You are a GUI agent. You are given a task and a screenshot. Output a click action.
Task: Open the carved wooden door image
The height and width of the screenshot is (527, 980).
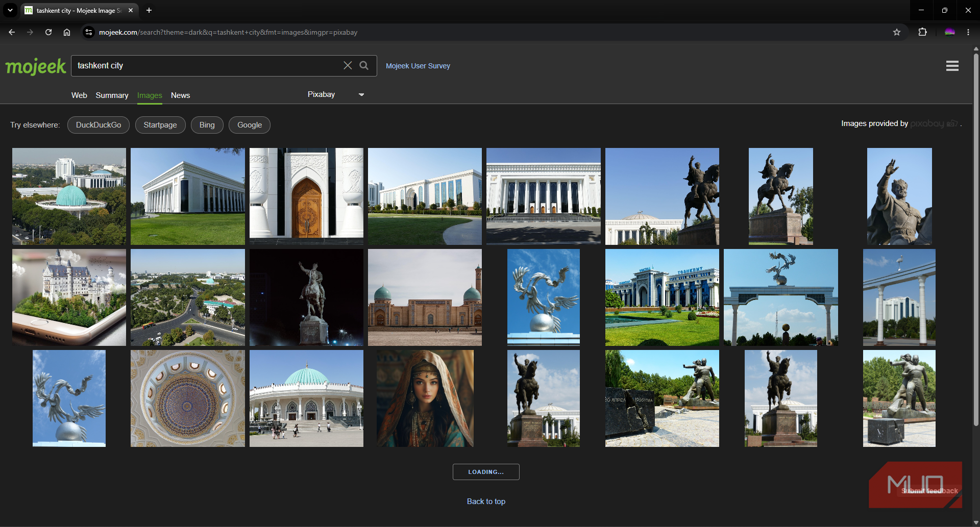coord(306,196)
